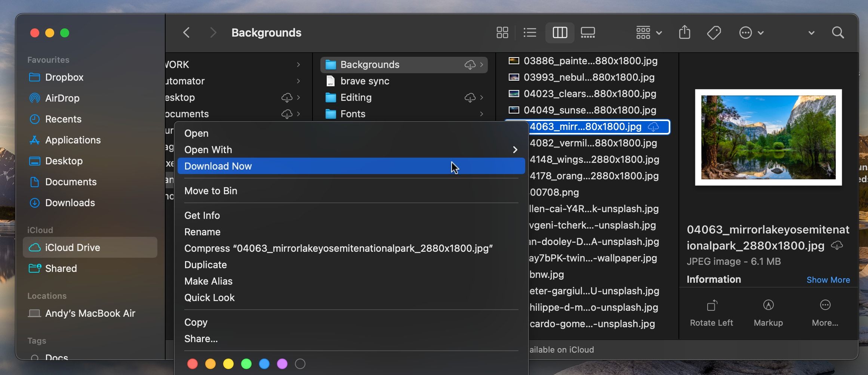This screenshot has width=868, height=375.
Task: Open the Action ellipsis dropdown menu
Action: (x=751, y=32)
